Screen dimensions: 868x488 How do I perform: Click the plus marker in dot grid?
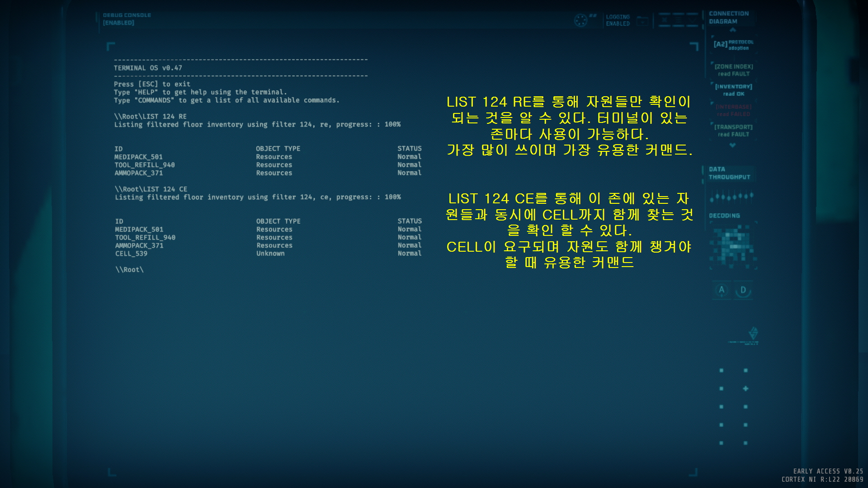[745, 389]
